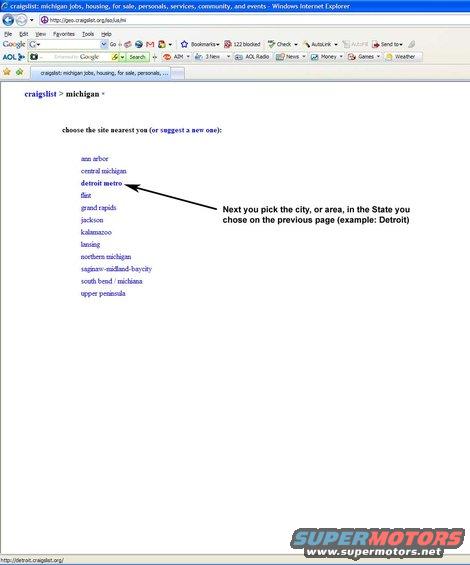
Task: Click the green AOL Search button
Action: pos(137,57)
